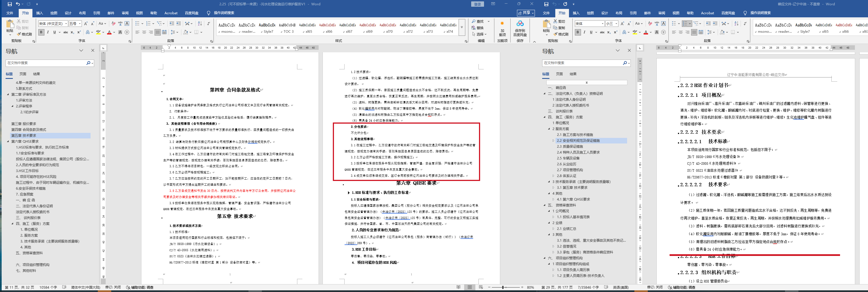Collapse the 第二章 评审标准及方法 heading
This screenshot has height=292, width=868.
pyautogui.click(x=8, y=95)
